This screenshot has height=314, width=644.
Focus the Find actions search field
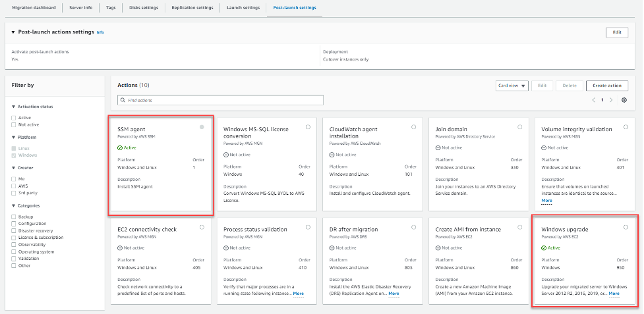[220, 100]
